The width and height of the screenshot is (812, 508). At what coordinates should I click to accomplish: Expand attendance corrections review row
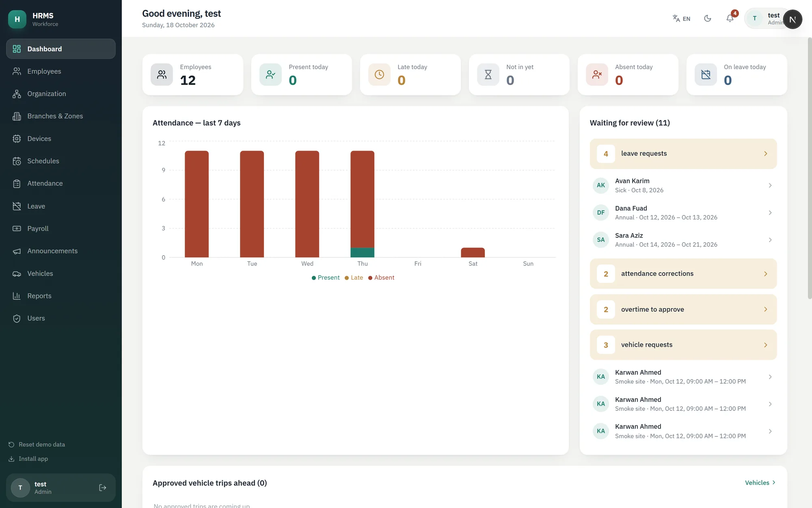[683, 274]
